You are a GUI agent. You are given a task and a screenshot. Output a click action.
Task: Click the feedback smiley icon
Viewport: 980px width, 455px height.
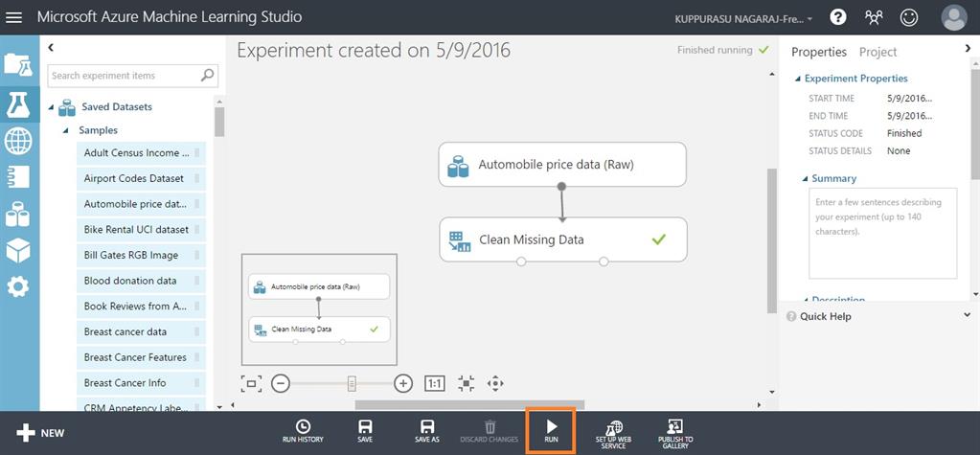(x=909, y=17)
